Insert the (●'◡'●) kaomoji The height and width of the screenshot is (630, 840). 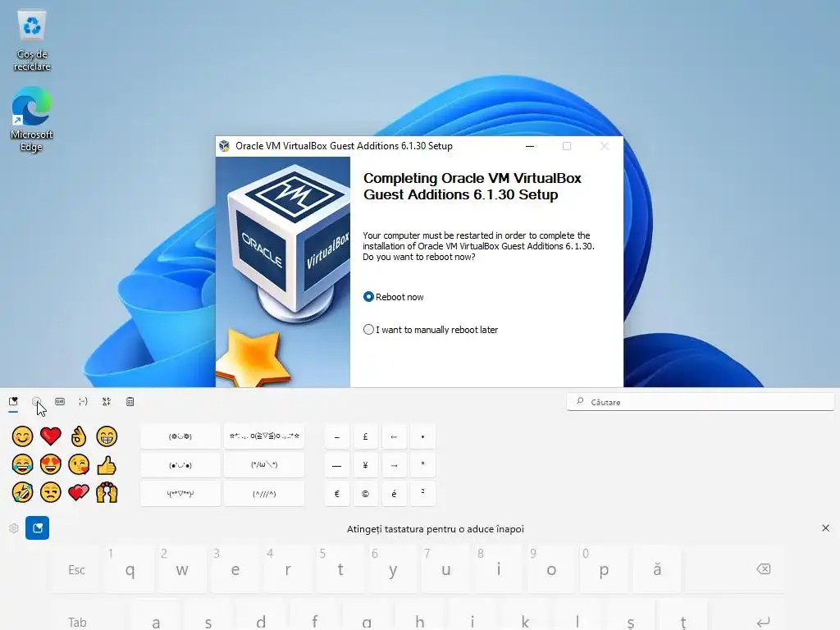tap(180, 465)
